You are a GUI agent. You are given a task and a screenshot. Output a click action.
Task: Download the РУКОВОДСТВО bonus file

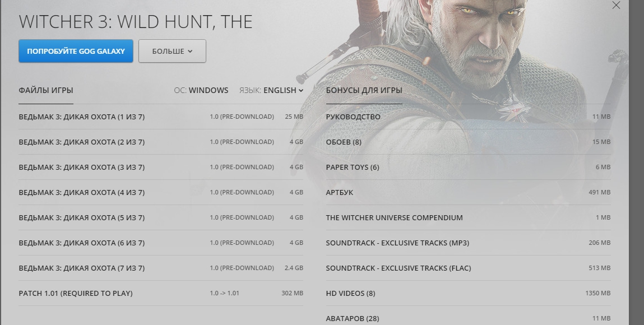click(x=353, y=117)
